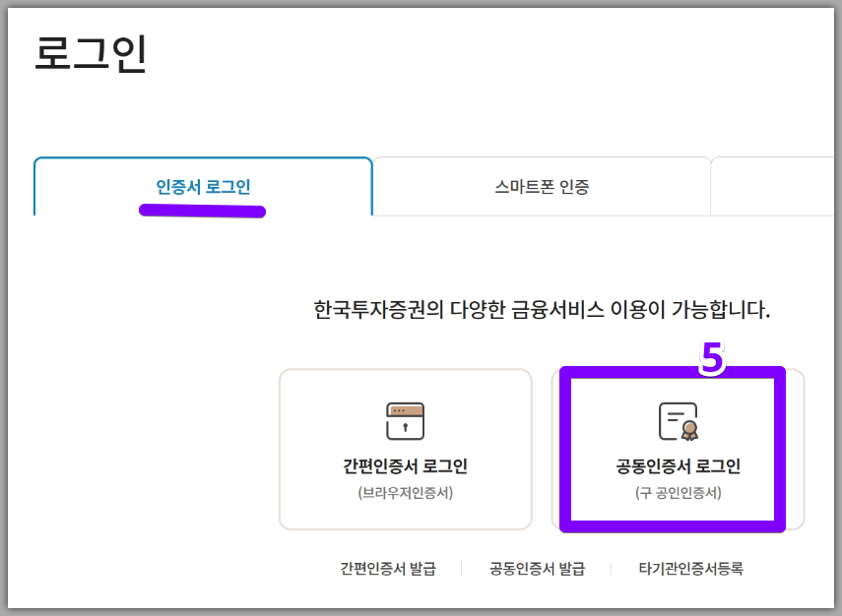Choose 공동인증서 로그인 card
The image size is (842, 616).
[678, 449]
